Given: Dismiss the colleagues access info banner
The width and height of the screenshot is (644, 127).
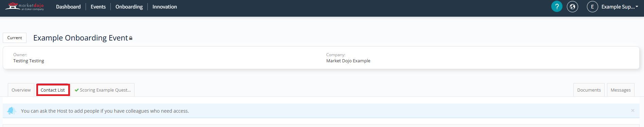Looking at the screenshot, I should point(632,111).
